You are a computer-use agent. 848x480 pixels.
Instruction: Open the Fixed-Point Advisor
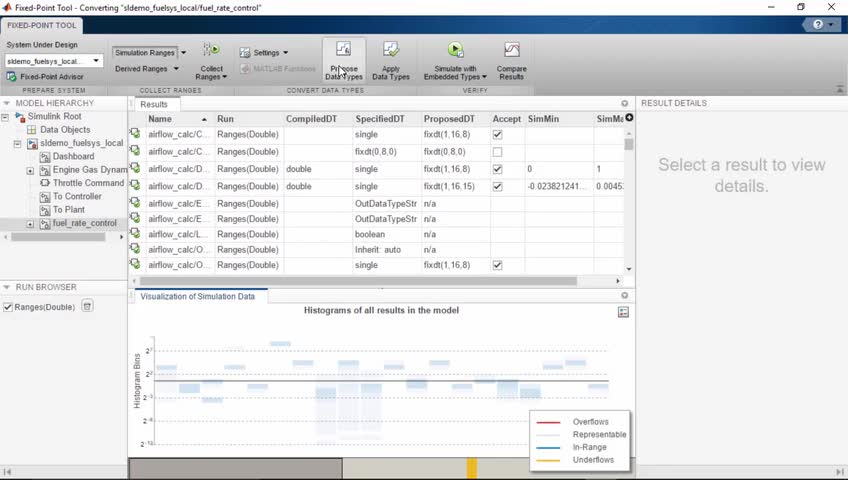[x=45, y=77]
